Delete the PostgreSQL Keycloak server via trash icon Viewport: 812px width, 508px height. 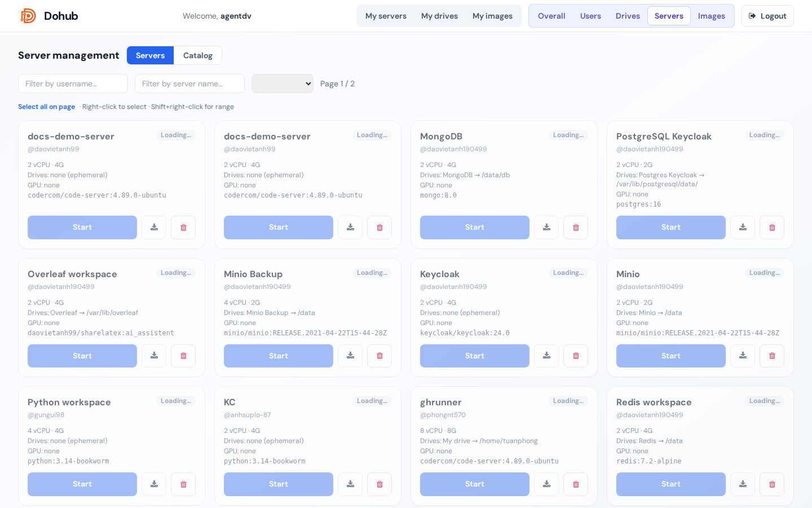772,227
